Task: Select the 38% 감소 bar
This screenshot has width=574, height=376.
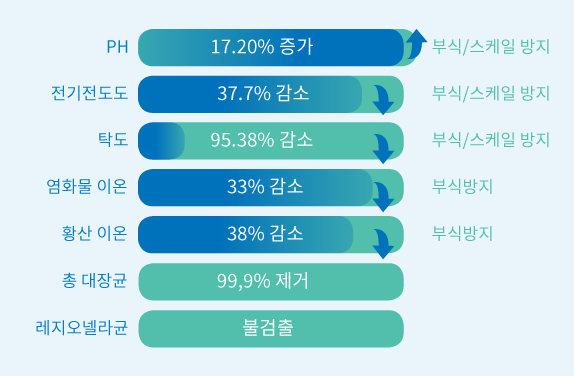Action: tap(271, 235)
